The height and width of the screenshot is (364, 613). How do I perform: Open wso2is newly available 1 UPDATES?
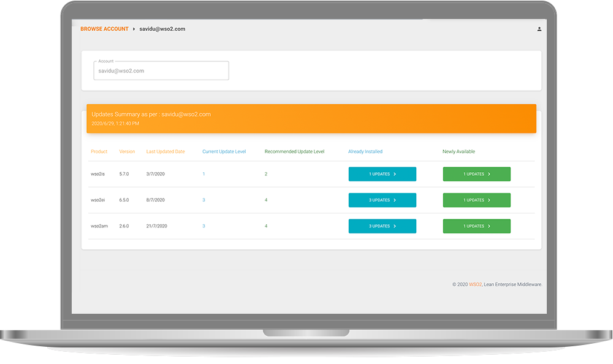pyautogui.click(x=476, y=174)
